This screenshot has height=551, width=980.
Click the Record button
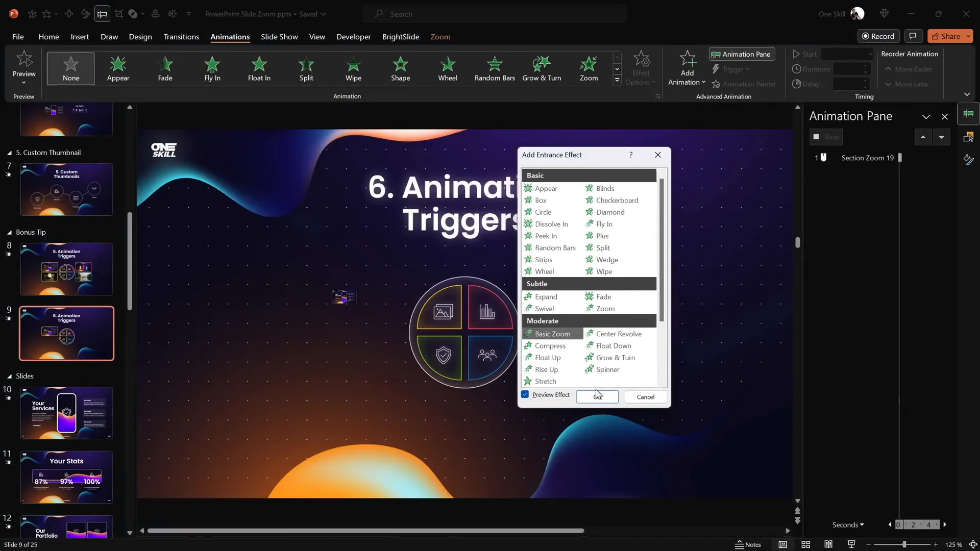coord(878,36)
